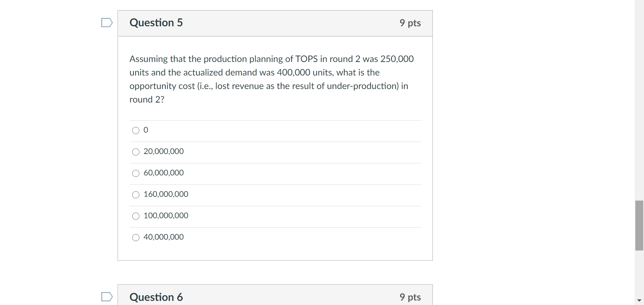Click the 9 pts label for Question 5
This screenshot has width=644, height=305.
point(410,23)
